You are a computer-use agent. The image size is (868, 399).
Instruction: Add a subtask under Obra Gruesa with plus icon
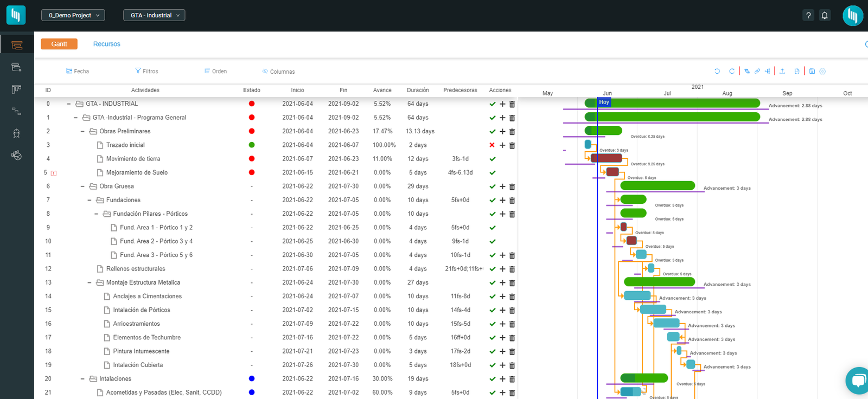pyautogui.click(x=502, y=186)
